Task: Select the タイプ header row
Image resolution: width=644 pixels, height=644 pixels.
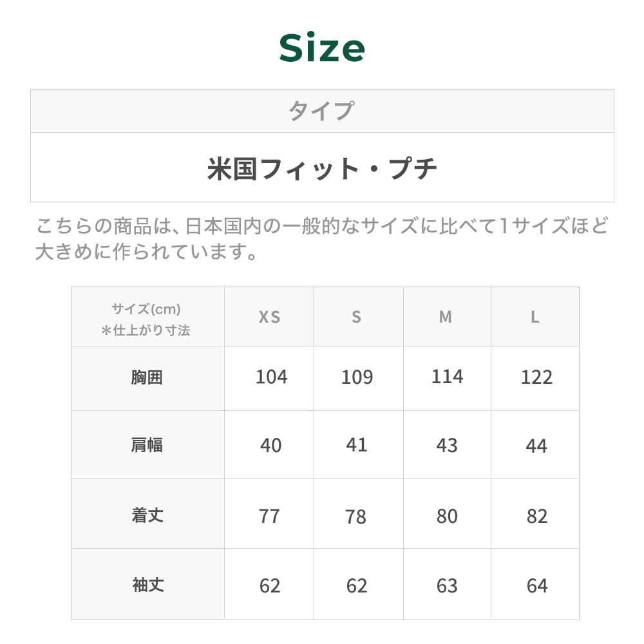Action: tap(321, 111)
